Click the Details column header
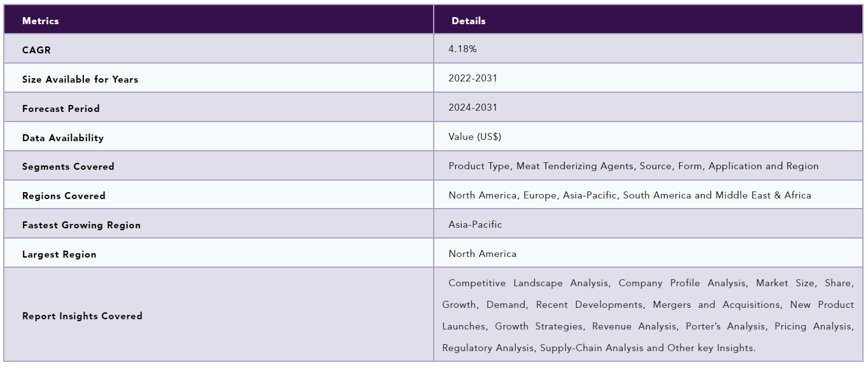 tap(469, 21)
